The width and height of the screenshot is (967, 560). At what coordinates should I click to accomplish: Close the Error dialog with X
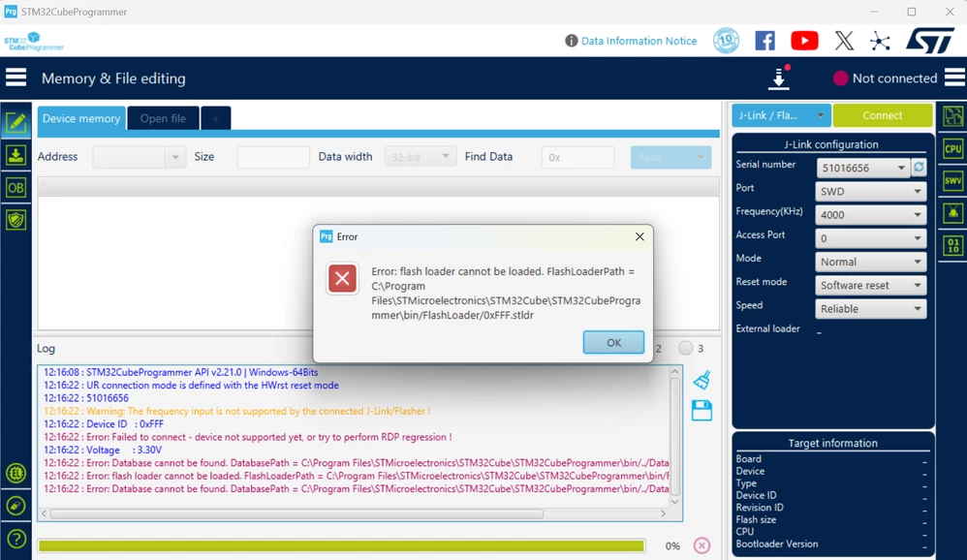[x=639, y=236]
